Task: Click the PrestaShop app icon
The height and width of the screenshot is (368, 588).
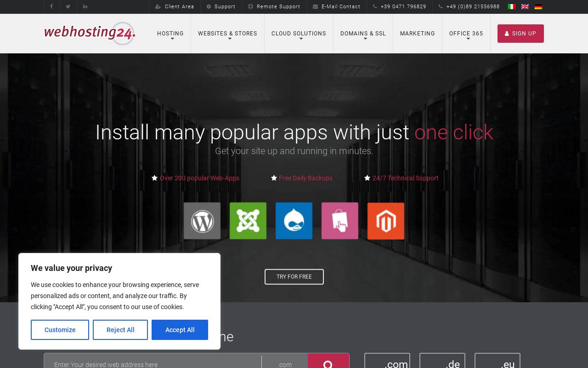Action: 340,221
